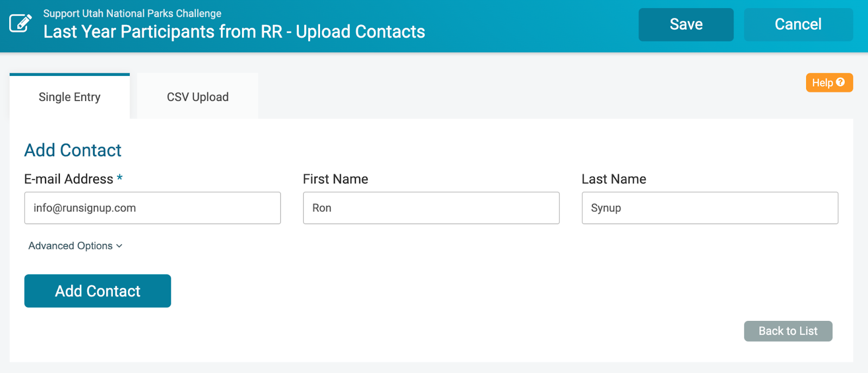Click Support Utah National Parks Challenge text
Screen dimensions: 868x373
[x=132, y=13]
